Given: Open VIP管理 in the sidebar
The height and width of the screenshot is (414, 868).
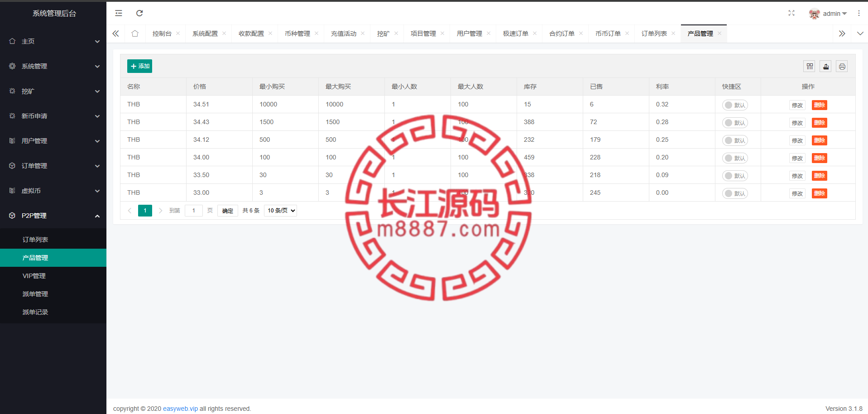Looking at the screenshot, I should (x=53, y=276).
